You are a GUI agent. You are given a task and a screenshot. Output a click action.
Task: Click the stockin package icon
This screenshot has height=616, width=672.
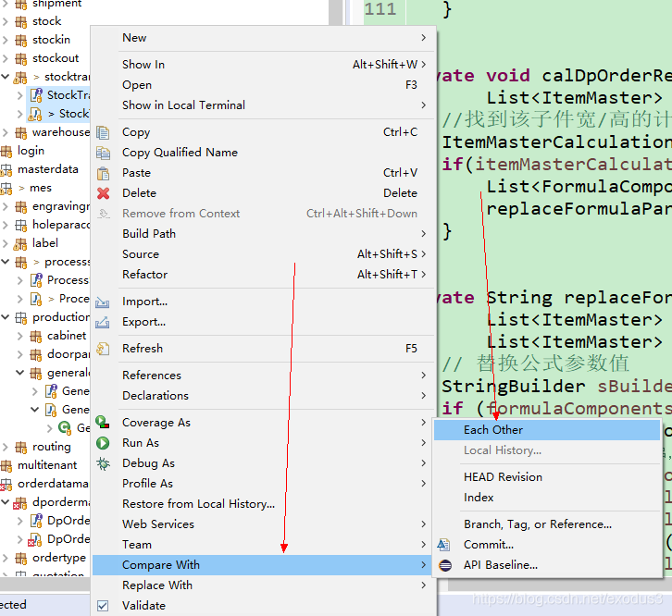20,40
